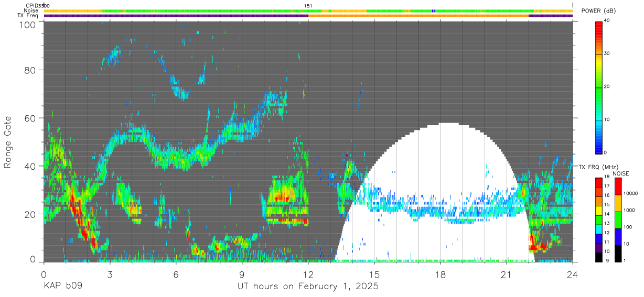Click x-axis tick label '18'

441,274
